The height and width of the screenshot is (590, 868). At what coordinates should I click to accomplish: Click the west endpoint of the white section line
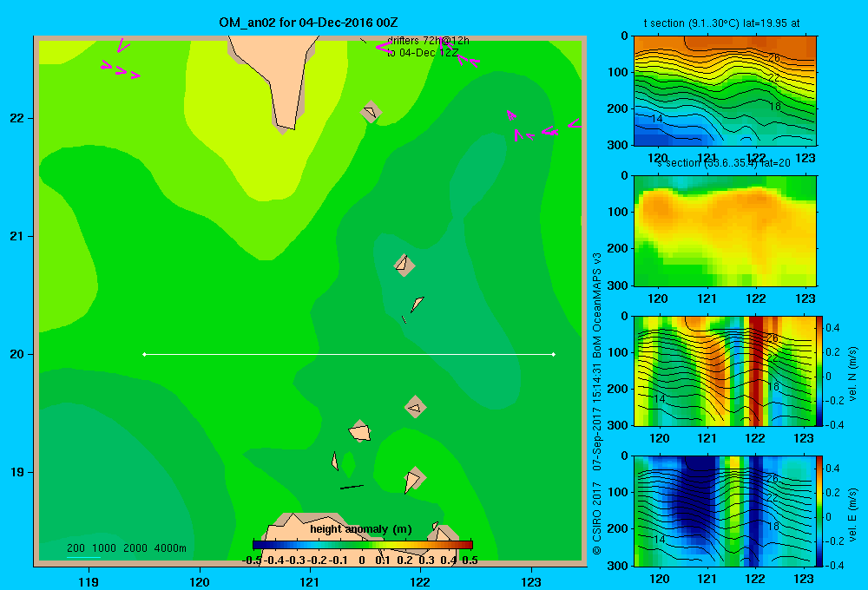(x=144, y=354)
